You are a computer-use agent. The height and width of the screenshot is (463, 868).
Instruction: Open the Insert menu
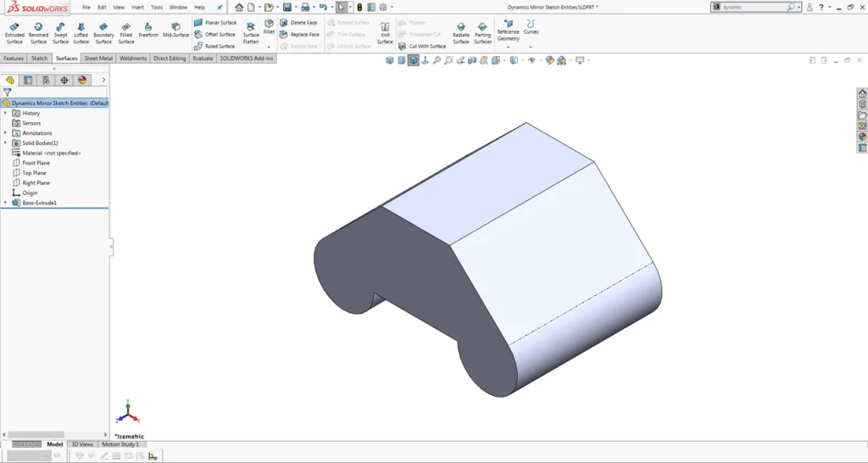[x=137, y=7]
